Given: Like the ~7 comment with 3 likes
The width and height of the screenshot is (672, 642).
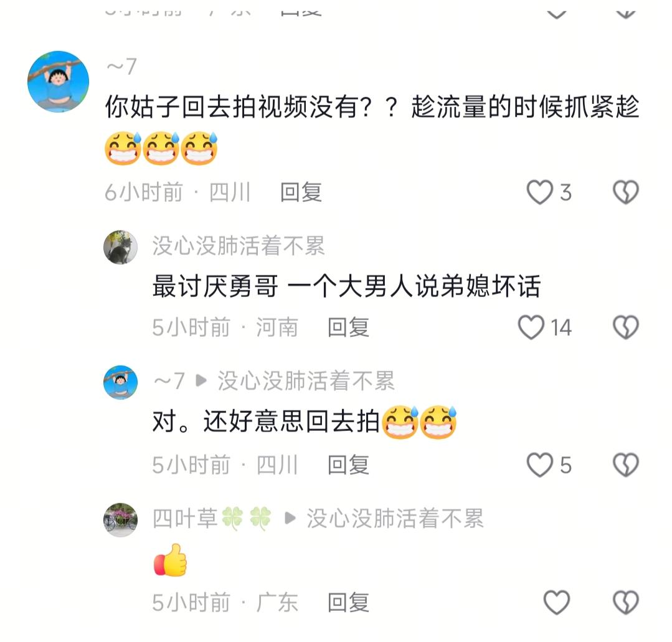Looking at the screenshot, I should click(539, 192).
